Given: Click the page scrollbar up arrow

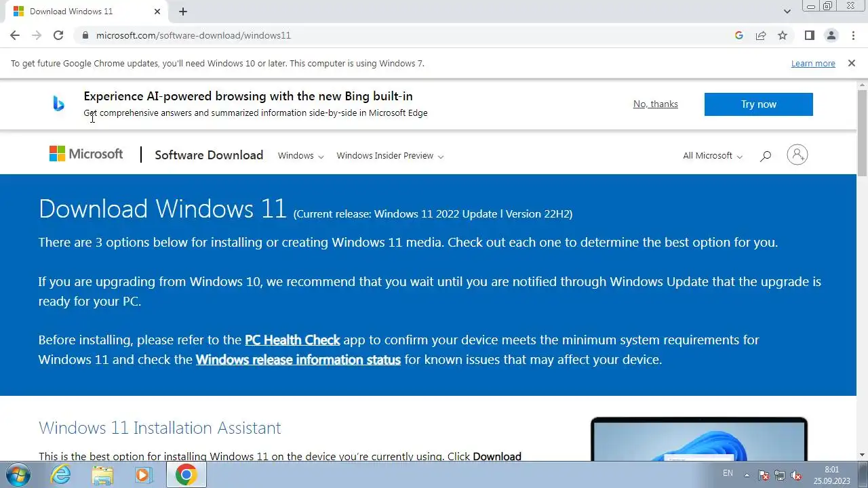Looking at the screenshot, I should [862, 85].
